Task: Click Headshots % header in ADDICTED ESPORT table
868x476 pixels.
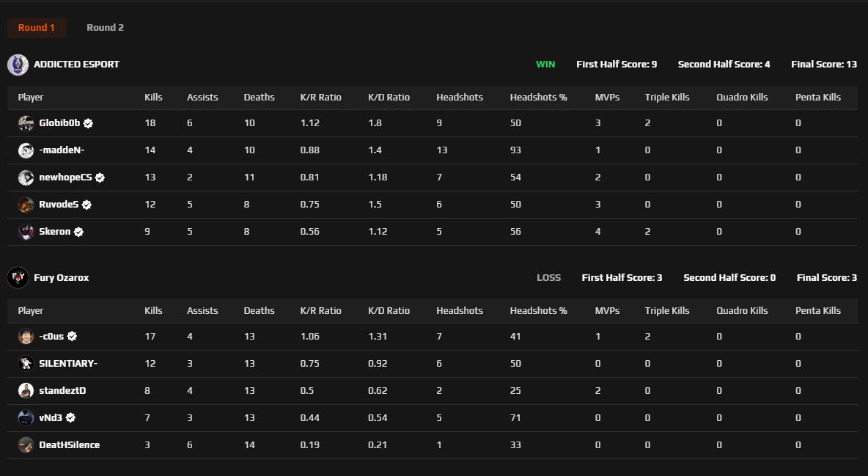Action: pyautogui.click(x=539, y=98)
